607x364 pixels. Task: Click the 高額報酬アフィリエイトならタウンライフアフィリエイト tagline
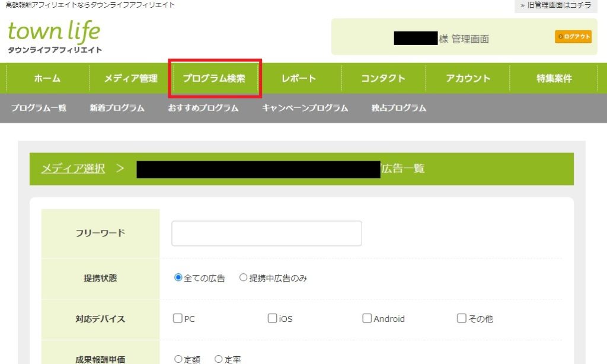coord(90,5)
